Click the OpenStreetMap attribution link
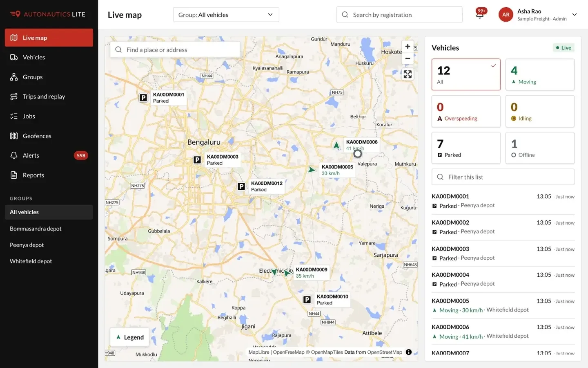588x368 pixels. [385, 352]
